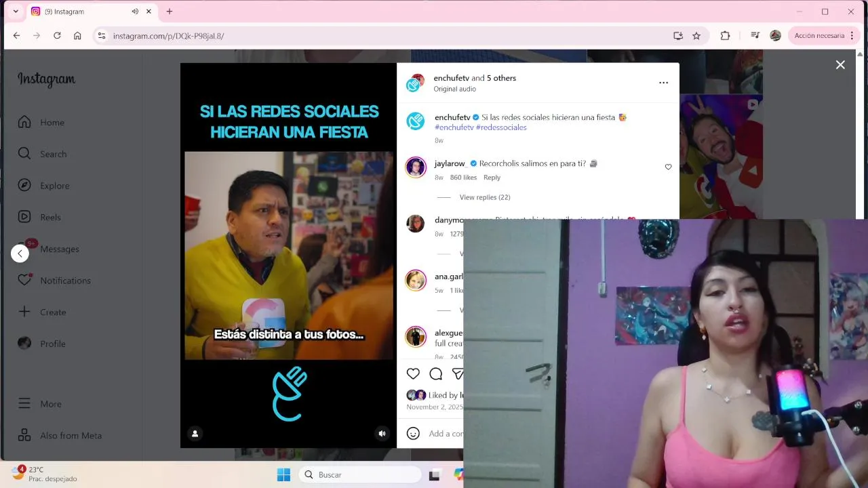
Task: Close the Instagram tab
Action: 149,12
